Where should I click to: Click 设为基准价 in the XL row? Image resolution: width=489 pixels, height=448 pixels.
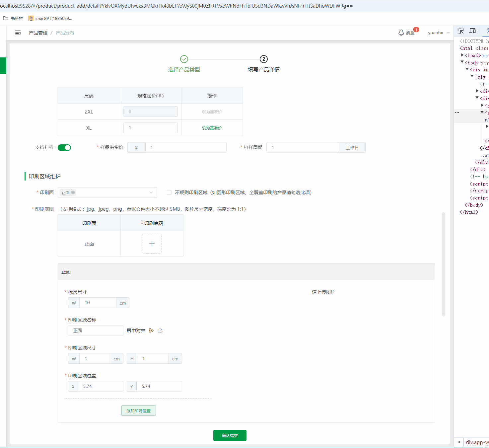[x=212, y=128]
